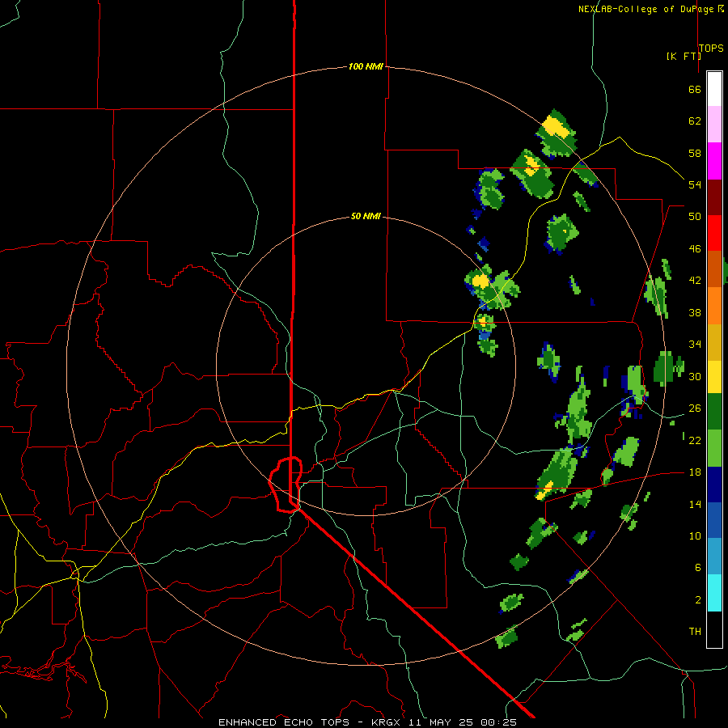Select the "22" scale value
The height and width of the screenshot is (728, 728).
(x=695, y=440)
